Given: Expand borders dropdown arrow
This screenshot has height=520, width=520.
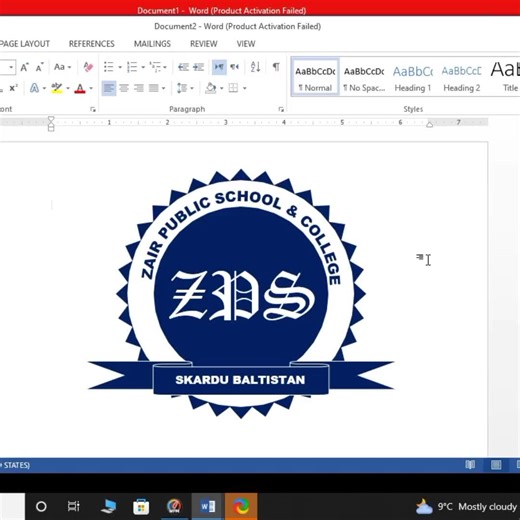Looking at the screenshot, I should [x=245, y=89].
